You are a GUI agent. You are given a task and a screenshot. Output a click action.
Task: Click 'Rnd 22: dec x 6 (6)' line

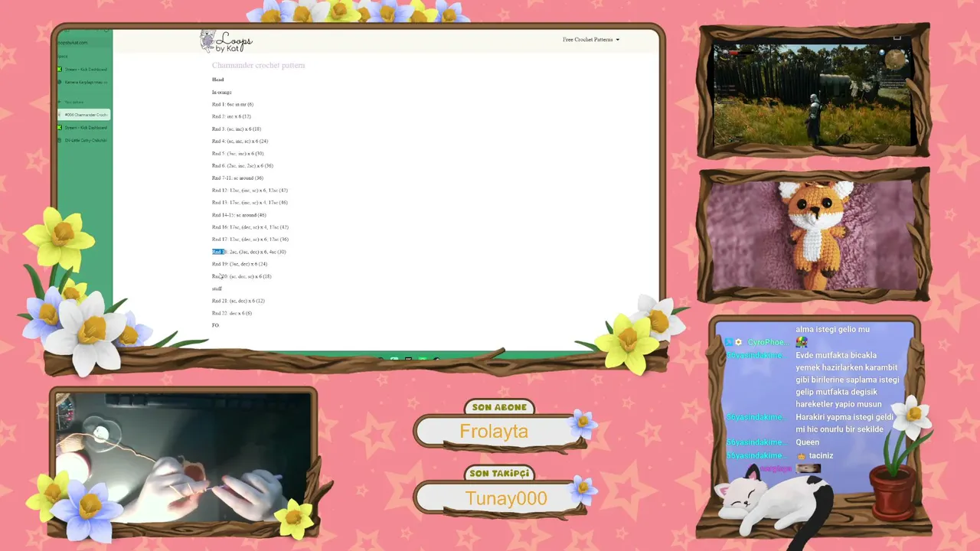point(231,313)
